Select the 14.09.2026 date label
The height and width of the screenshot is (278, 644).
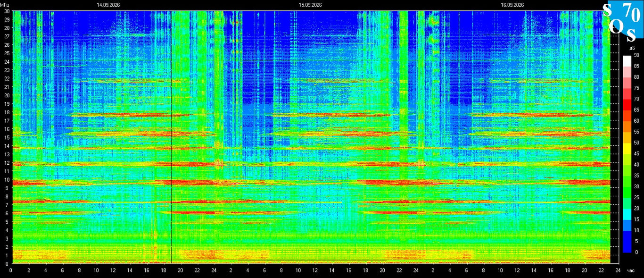(108, 5)
